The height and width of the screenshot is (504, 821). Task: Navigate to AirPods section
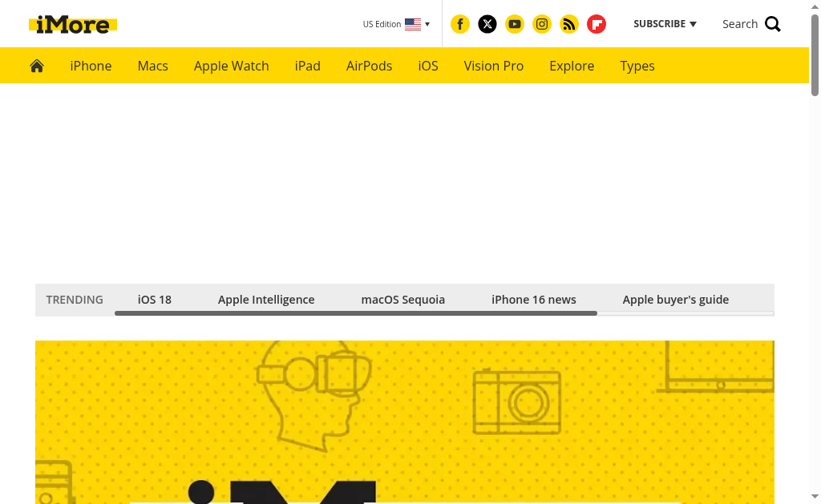(369, 66)
